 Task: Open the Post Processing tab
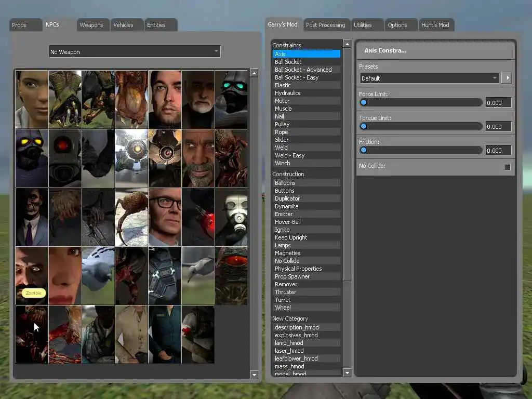point(326,25)
